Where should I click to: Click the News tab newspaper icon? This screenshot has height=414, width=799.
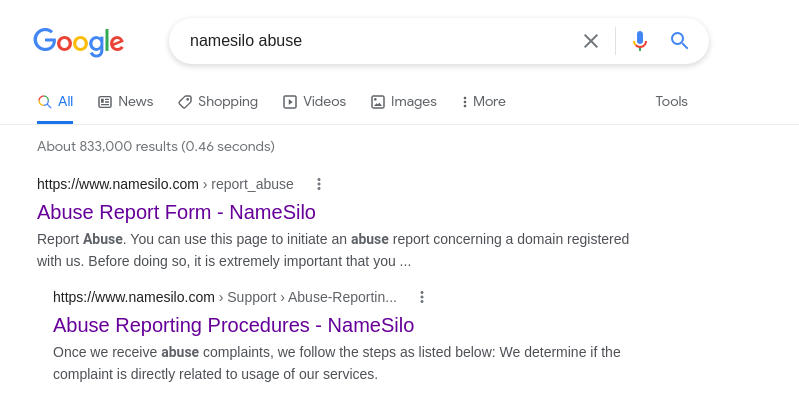[x=104, y=102]
